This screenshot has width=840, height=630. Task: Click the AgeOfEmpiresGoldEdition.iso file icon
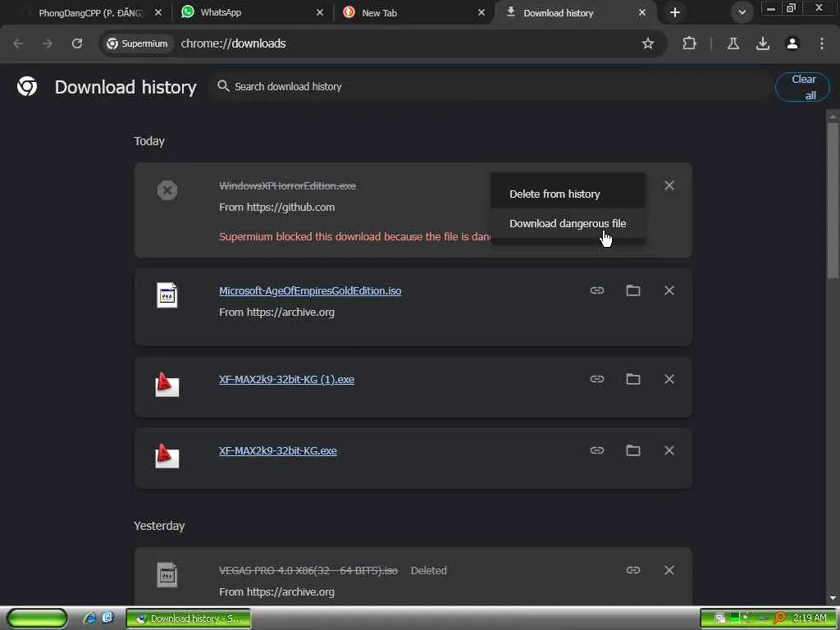(x=167, y=294)
